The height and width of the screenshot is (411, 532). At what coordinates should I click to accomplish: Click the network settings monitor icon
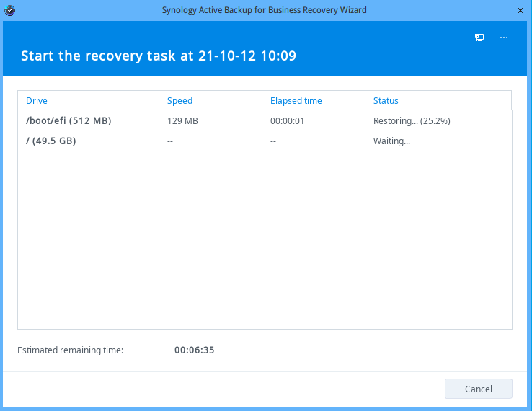click(479, 37)
